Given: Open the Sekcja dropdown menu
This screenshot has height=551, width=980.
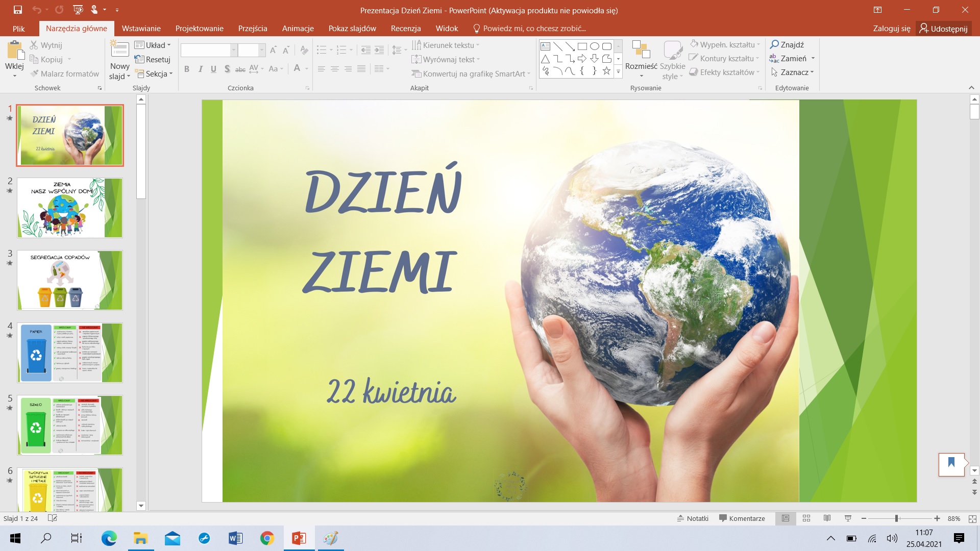Looking at the screenshot, I should [x=154, y=73].
